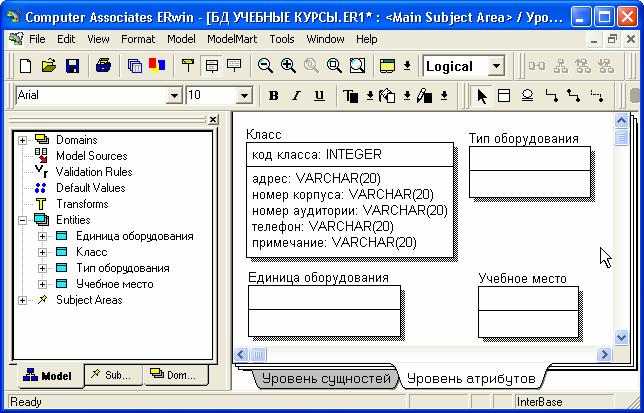Viewport: 644px width, 413px height.
Task: Click the Fill color bucket icon
Action: (x=387, y=96)
